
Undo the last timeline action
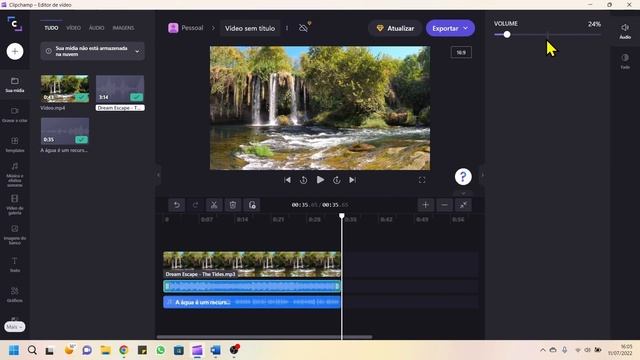(x=177, y=205)
